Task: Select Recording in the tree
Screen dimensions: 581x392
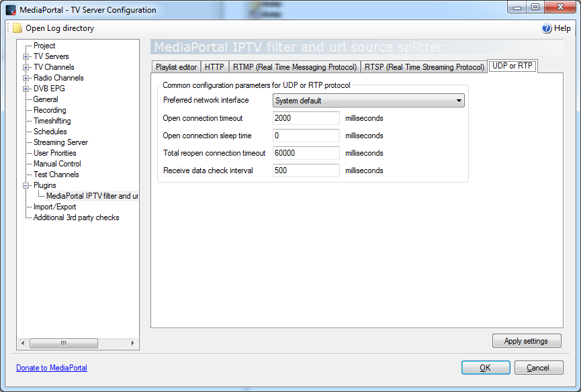Action: tap(50, 110)
